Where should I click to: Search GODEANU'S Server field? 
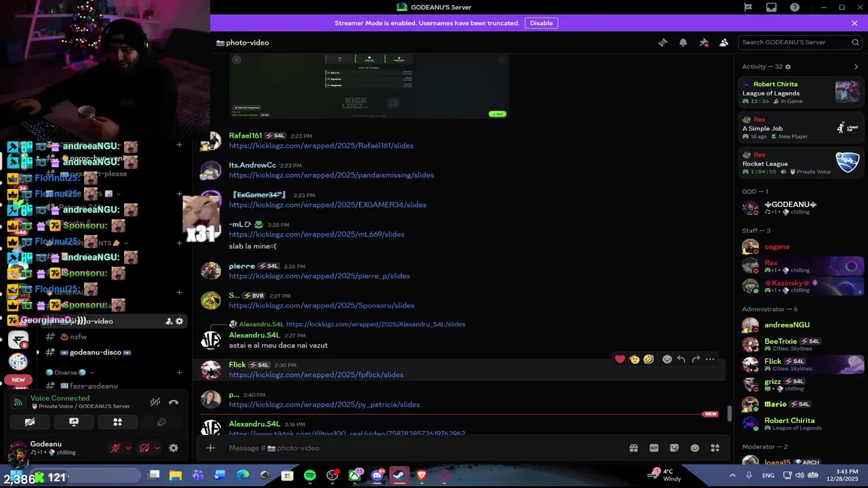pos(800,42)
